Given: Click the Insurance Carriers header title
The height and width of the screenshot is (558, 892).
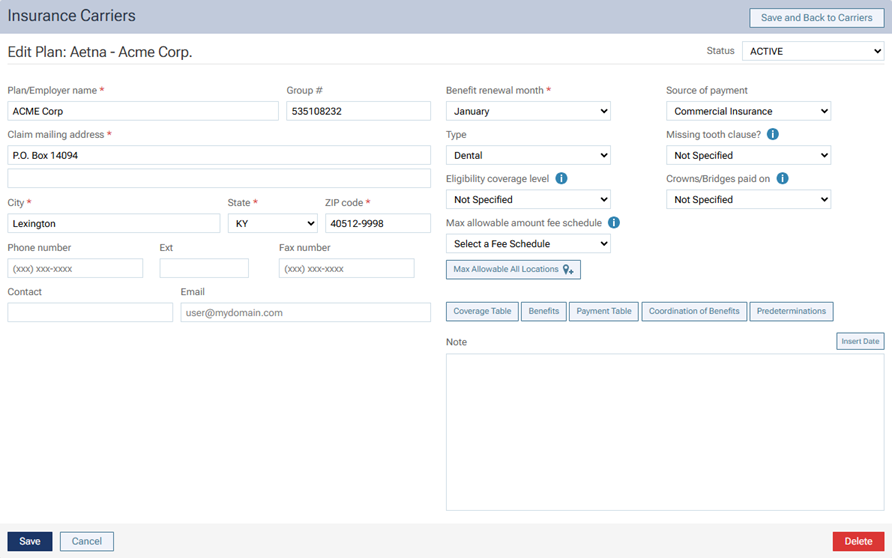Looking at the screenshot, I should (x=72, y=15).
